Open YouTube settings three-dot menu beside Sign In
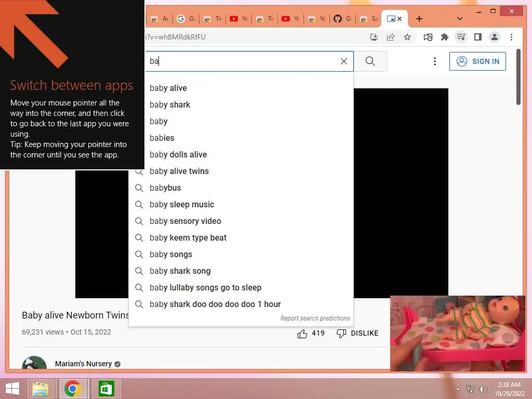The height and width of the screenshot is (399, 532). pyautogui.click(x=435, y=61)
